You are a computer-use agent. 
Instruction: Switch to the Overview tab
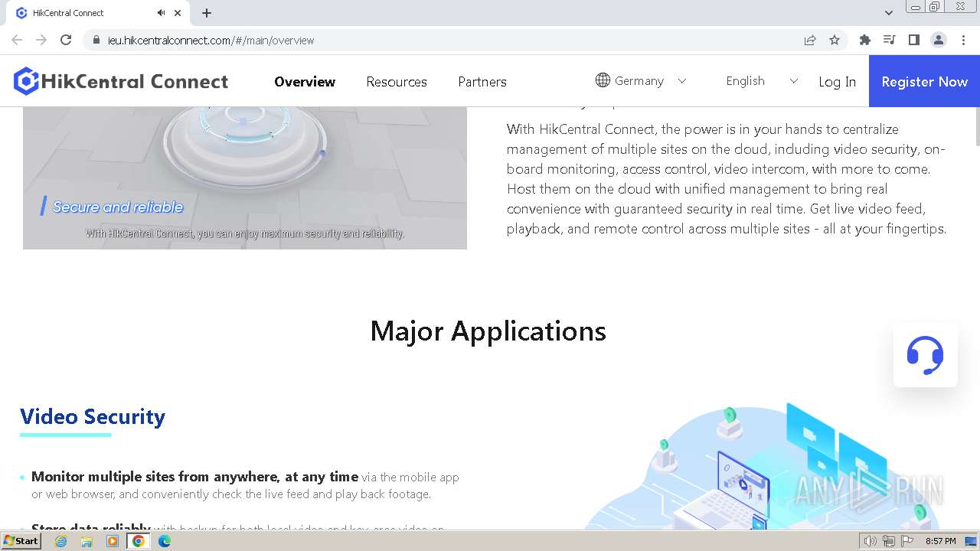(305, 81)
